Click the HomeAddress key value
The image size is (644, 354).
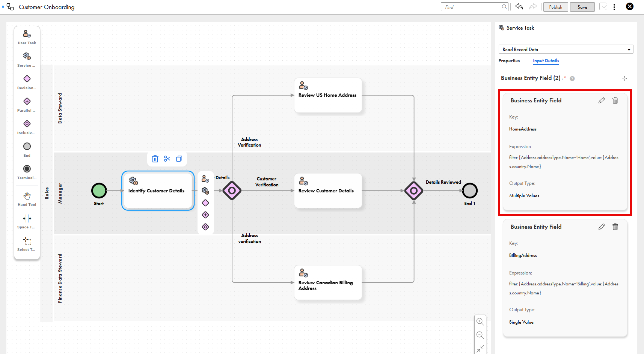(523, 129)
